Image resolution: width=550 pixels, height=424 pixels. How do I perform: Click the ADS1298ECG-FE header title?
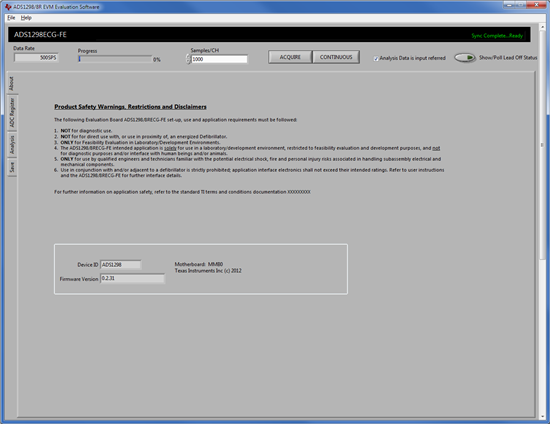click(x=40, y=34)
